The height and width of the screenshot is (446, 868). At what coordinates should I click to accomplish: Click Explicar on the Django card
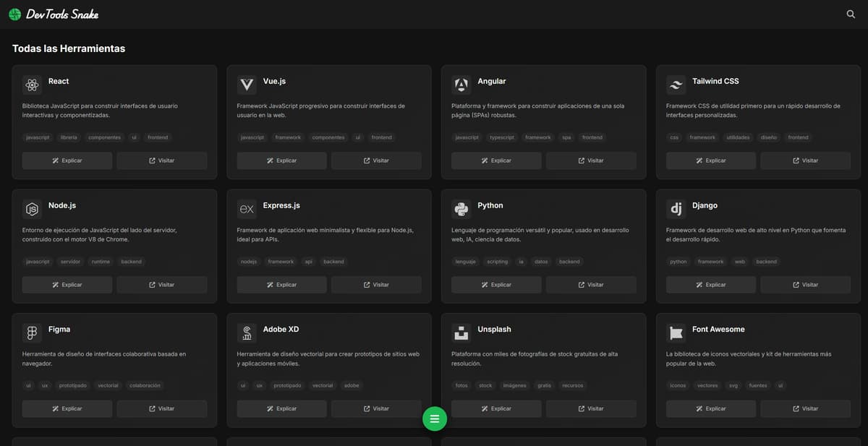[x=711, y=285]
